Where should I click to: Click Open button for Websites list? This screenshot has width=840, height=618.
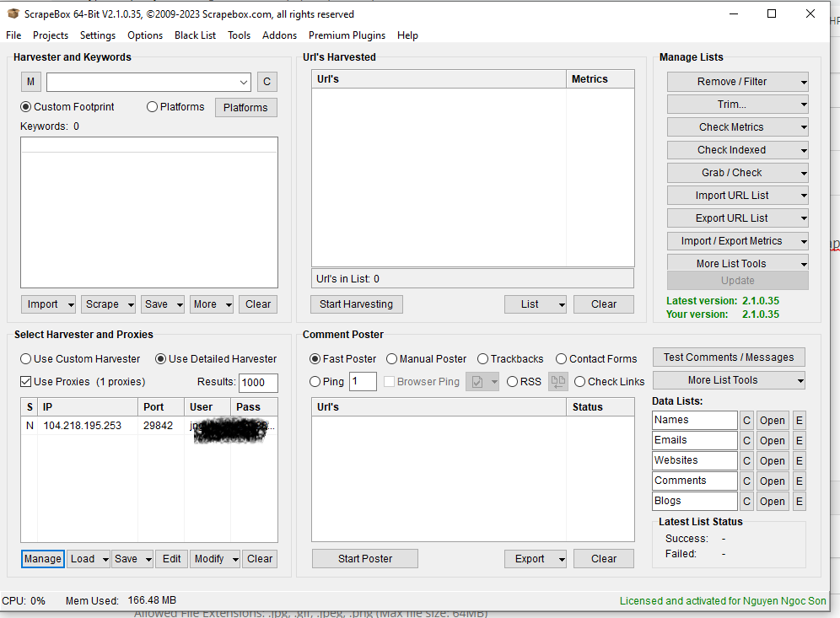[772, 461]
